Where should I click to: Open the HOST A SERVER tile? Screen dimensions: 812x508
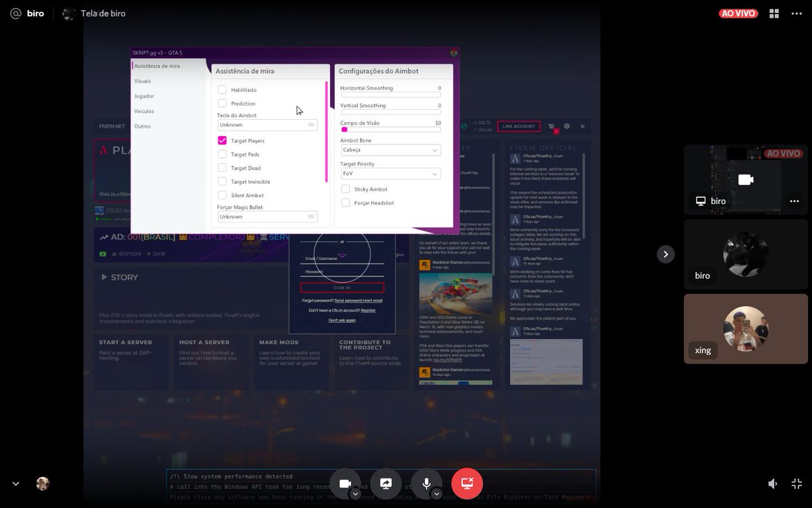pos(212,362)
